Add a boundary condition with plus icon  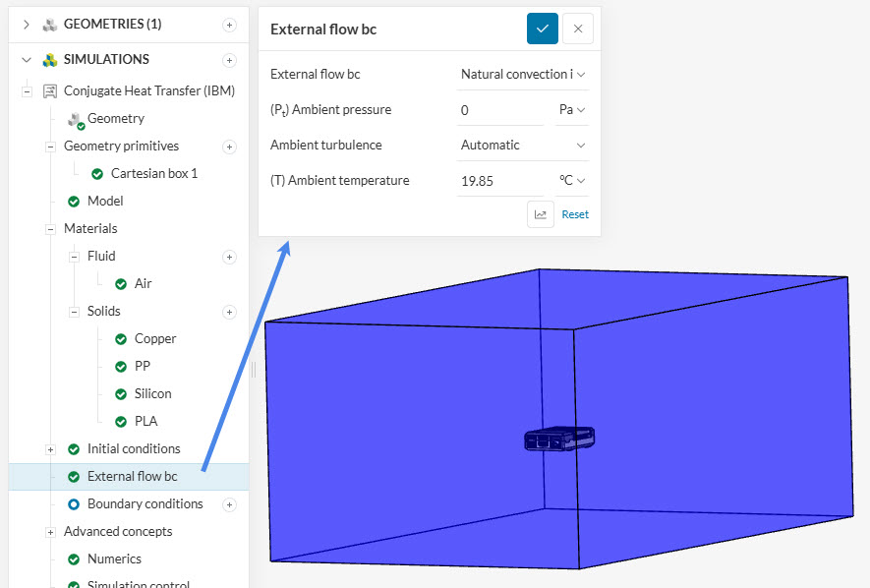click(229, 504)
